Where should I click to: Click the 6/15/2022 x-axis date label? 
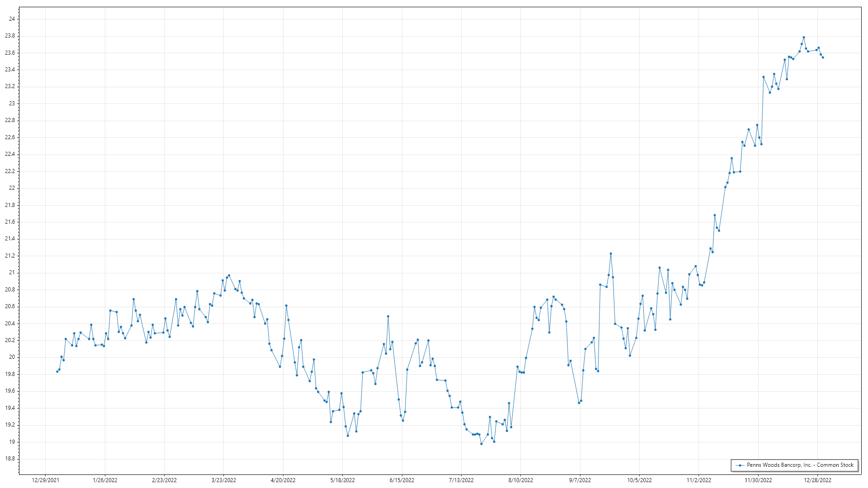pyautogui.click(x=402, y=480)
